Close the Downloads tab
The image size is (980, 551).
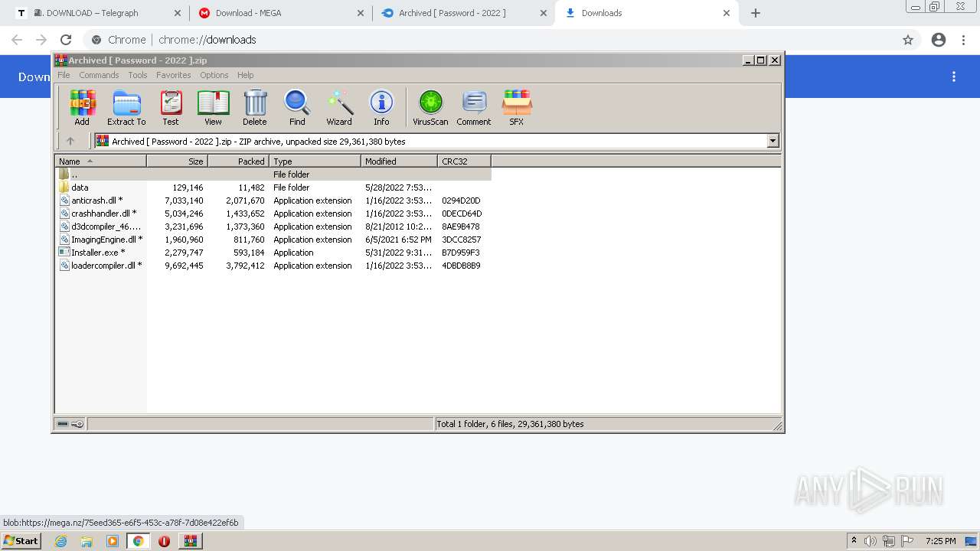click(x=727, y=13)
